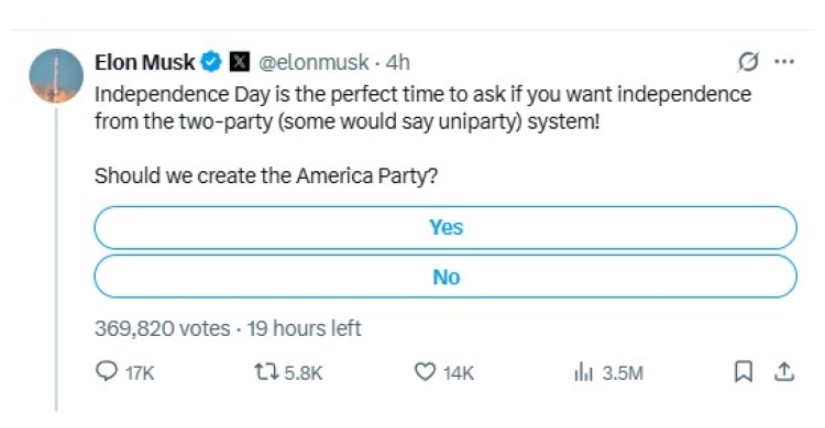The height and width of the screenshot is (428, 825).
Task: Click the reply speech bubble icon
Action: [106, 372]
